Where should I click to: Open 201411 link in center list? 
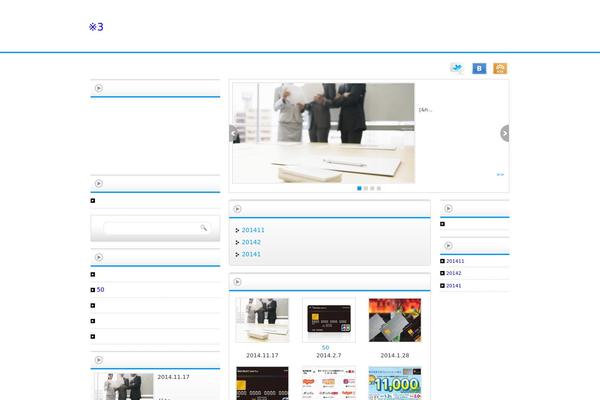coord(253,230)
